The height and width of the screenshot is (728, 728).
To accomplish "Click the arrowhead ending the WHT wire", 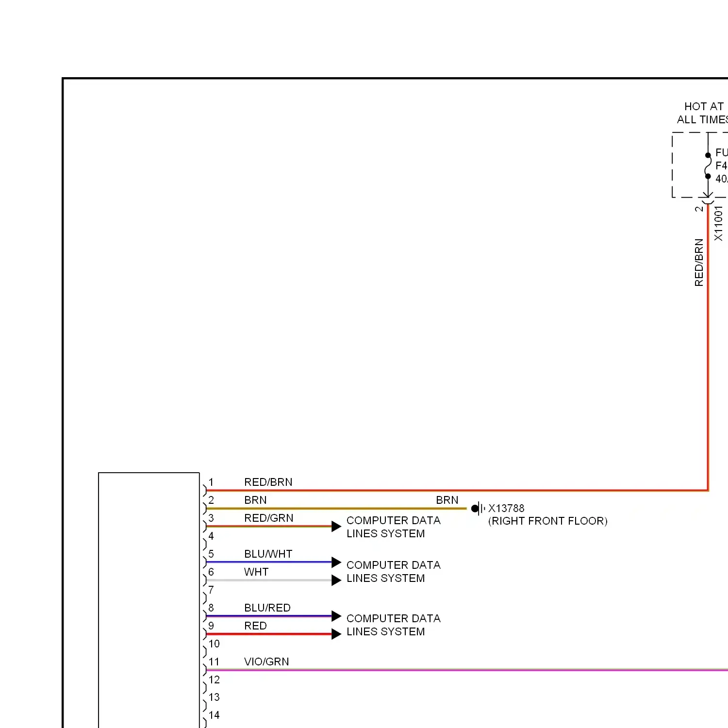I will (336, 580).
